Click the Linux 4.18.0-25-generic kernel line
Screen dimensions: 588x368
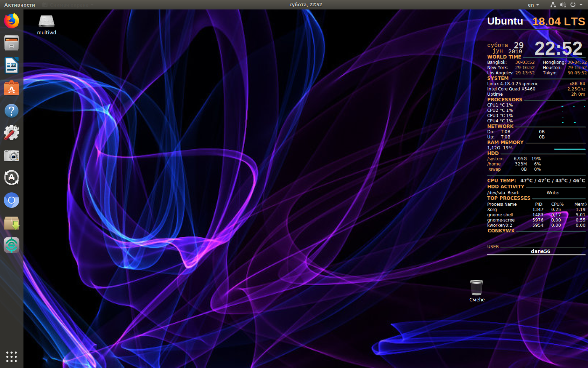pyautogui.click(x=512, y=84)
